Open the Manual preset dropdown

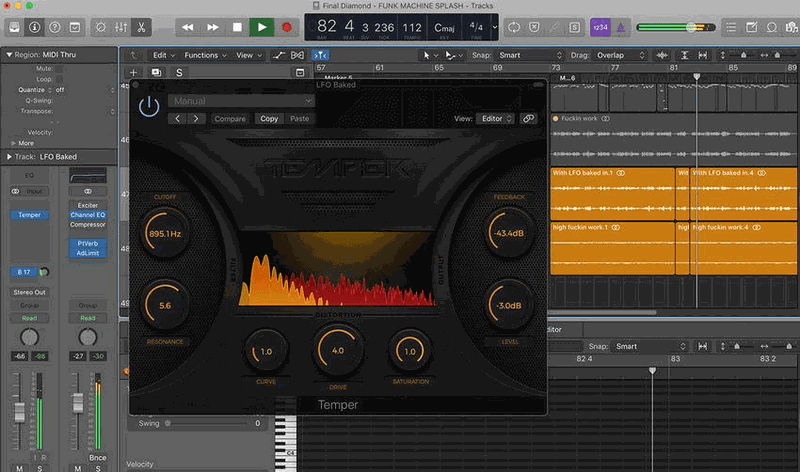coord(241,101)
